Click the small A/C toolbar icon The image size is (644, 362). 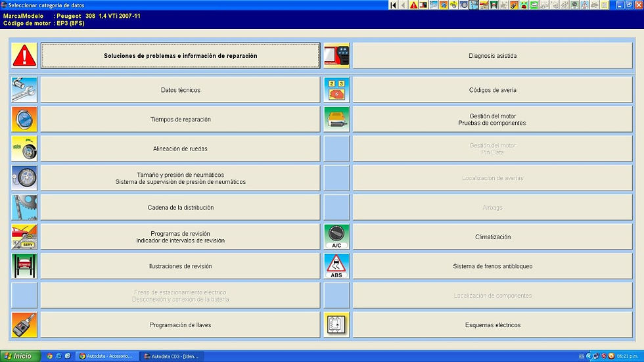[574, 5]
